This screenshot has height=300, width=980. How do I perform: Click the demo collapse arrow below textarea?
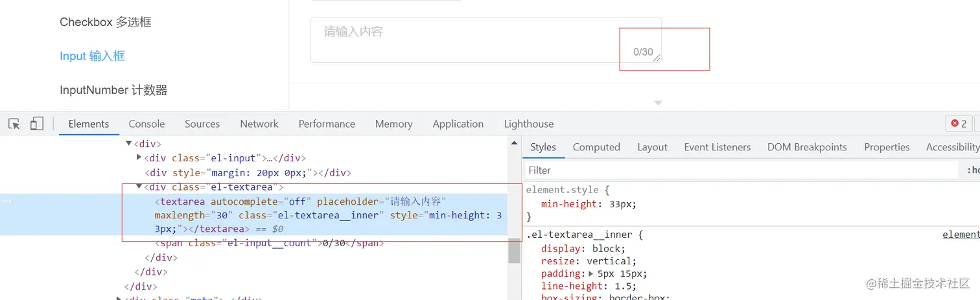click(658, 103)
